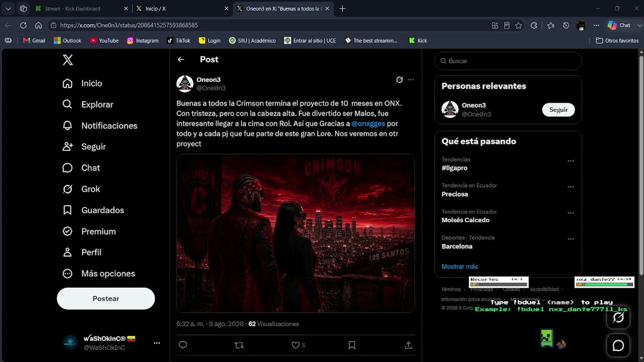Open Chat in the X sidebar
Screen dimensions: 644x362
click(81, 168)
